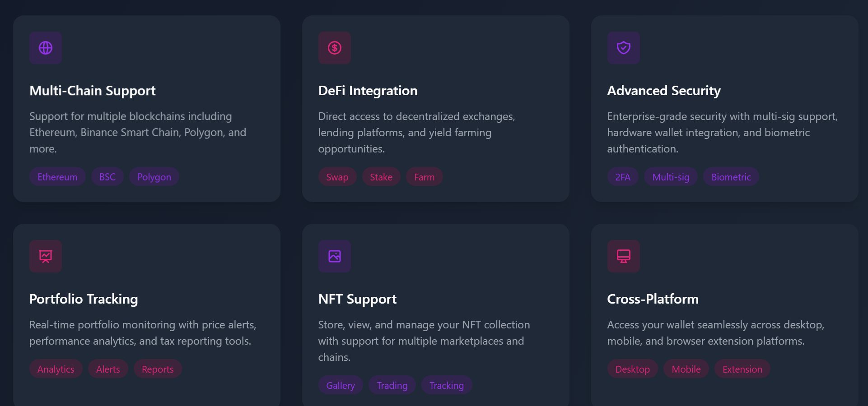Click the Stake tag

pos(381,177)
